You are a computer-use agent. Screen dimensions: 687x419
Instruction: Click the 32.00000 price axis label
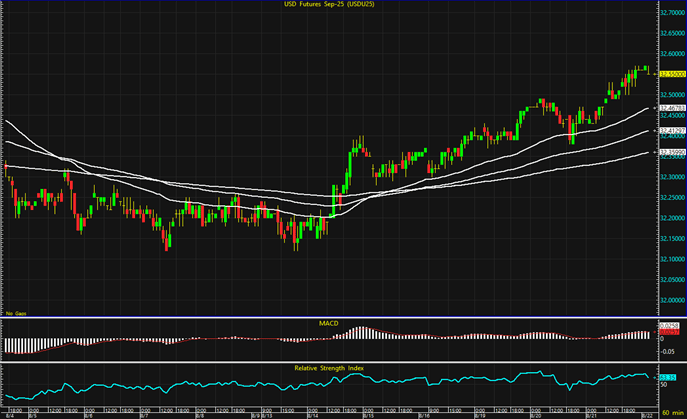[x=671, y=298]
